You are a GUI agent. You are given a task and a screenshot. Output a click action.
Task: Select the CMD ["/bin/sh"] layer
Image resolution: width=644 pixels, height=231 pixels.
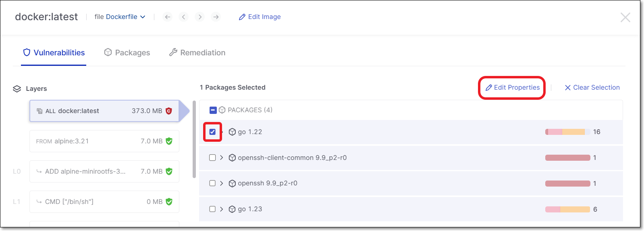pos(104,202)
